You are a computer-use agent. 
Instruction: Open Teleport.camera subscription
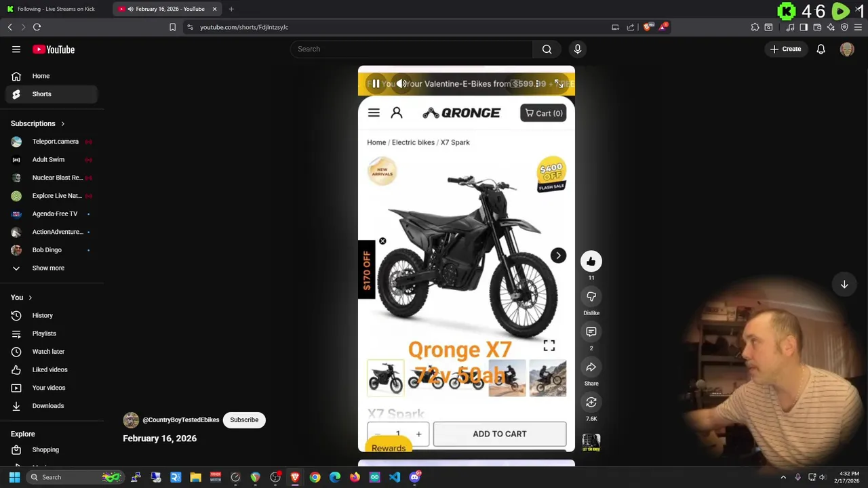click(x=52, y=142)
